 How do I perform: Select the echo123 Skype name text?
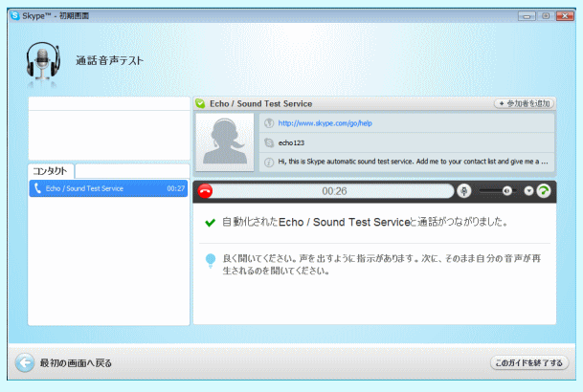[x=291, y=142]
